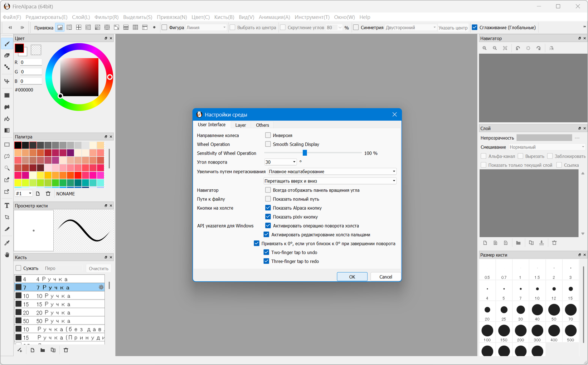Zoom out in the Navigator panel
This screenshot has width=588, height=365.
(495, 48)
